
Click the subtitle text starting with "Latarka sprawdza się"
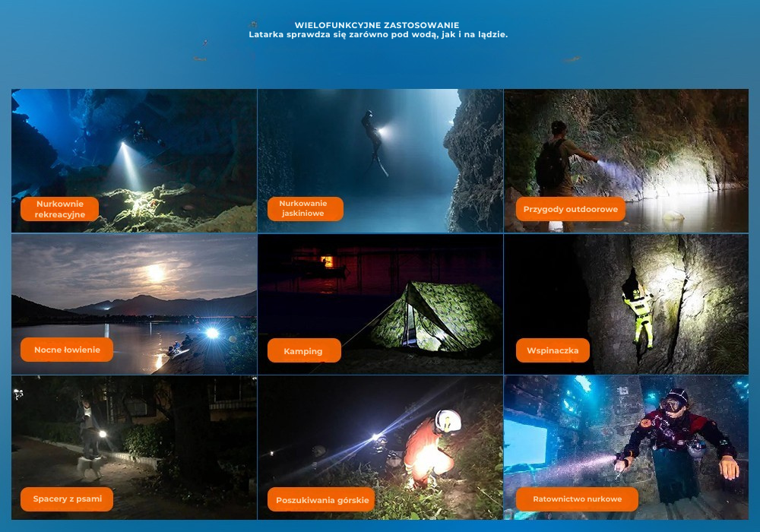pyautogui.click(x=378, y=35)
